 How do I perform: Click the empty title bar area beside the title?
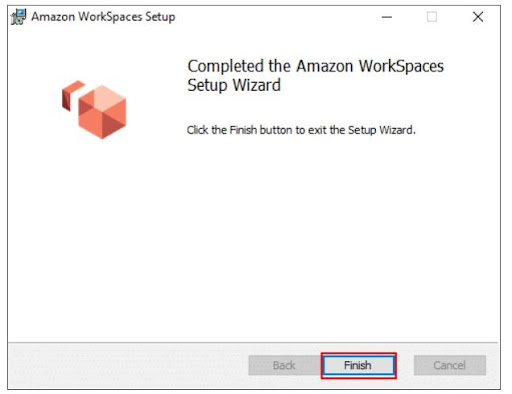(277, 17)
